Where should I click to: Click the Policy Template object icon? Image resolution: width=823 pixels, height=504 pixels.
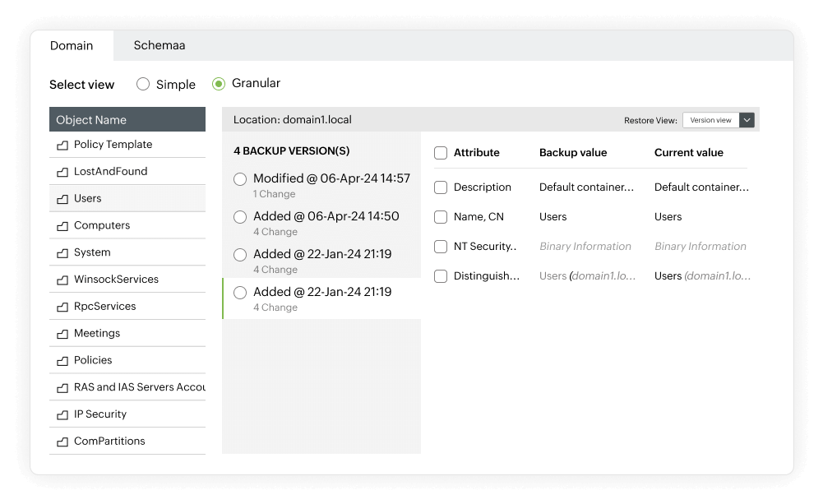[x=62, y=144]
